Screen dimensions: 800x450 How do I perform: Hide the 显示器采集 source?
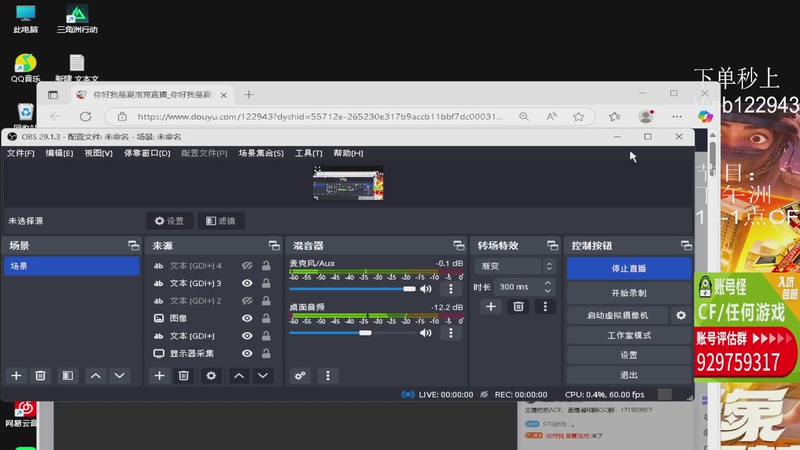[x=247, y=354]
